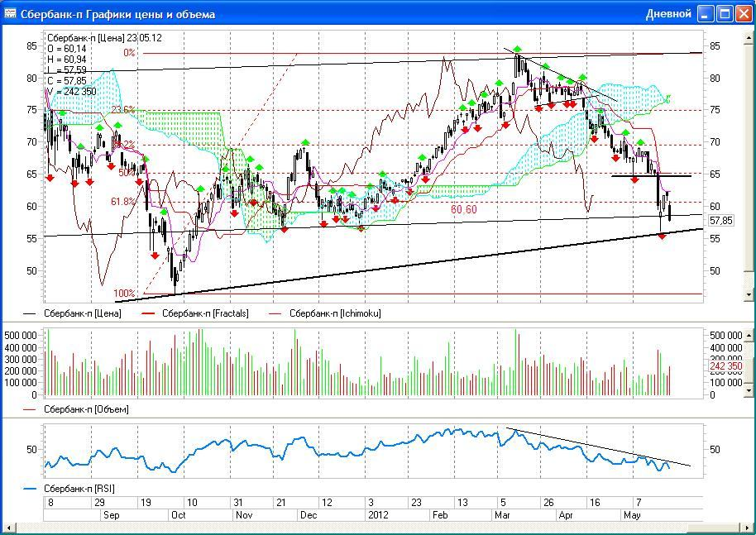Close the Сбербанк-п chart window
The image size is (756, 535).
coord(743,13)
